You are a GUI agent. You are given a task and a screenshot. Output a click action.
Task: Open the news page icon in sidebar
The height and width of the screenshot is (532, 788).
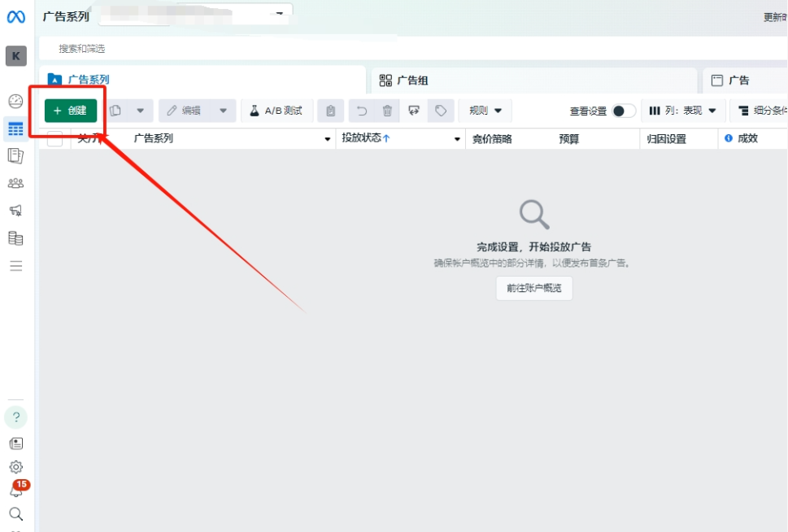(16, 443)
